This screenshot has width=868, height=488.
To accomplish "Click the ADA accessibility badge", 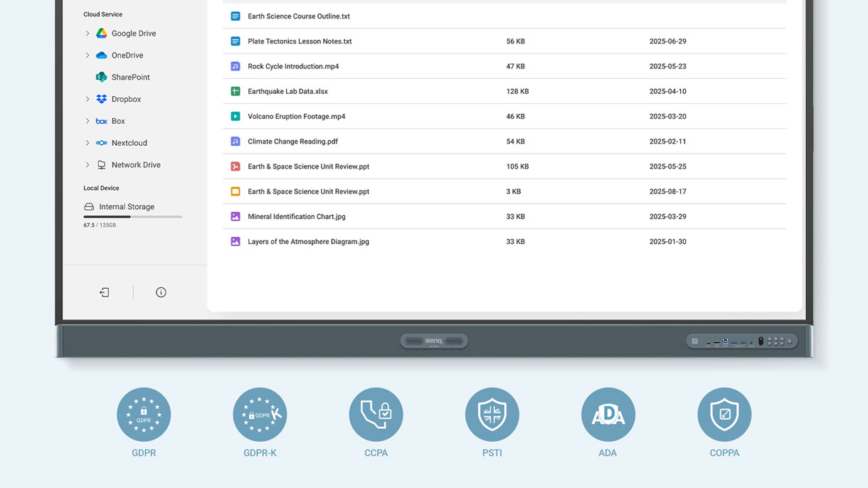I will [x=608, y=414].
